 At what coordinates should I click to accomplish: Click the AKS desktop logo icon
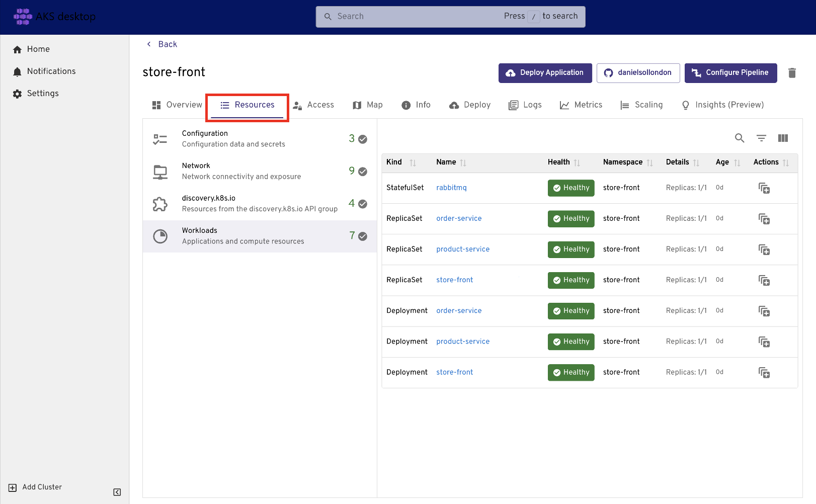click(23, 17)
